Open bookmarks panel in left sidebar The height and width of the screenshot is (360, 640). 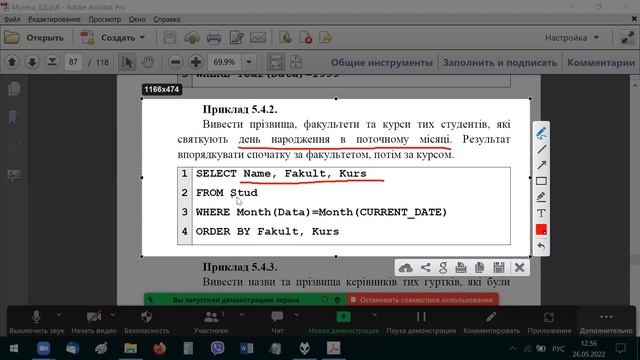[14, 117]
